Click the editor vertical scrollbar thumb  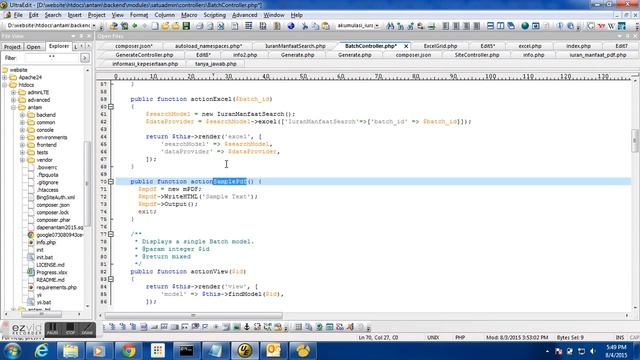[635, 141]
